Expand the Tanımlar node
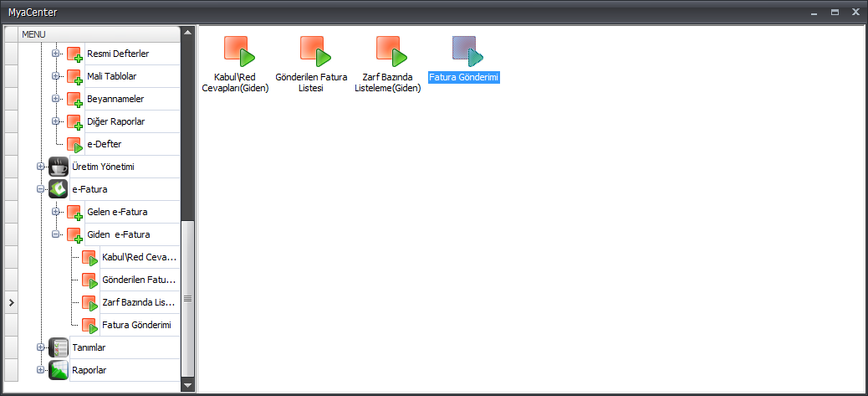868x396 pixels. pyautogui.click(x=40, y=347)
